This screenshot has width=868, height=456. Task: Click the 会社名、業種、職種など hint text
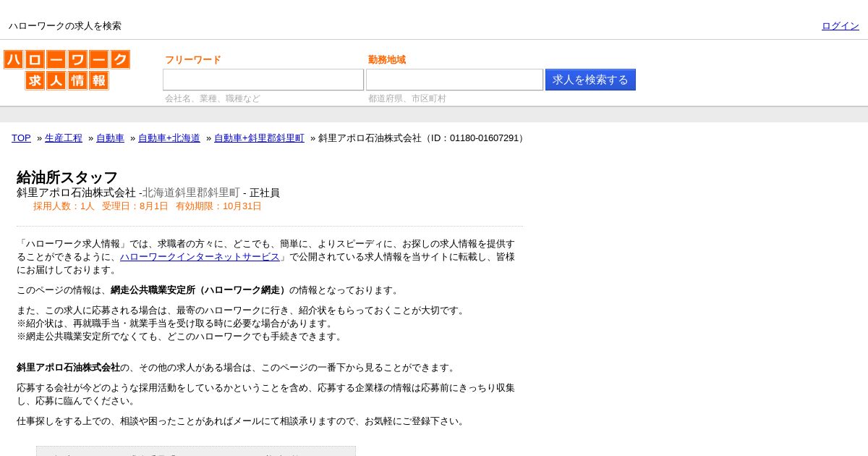[213, 98]
